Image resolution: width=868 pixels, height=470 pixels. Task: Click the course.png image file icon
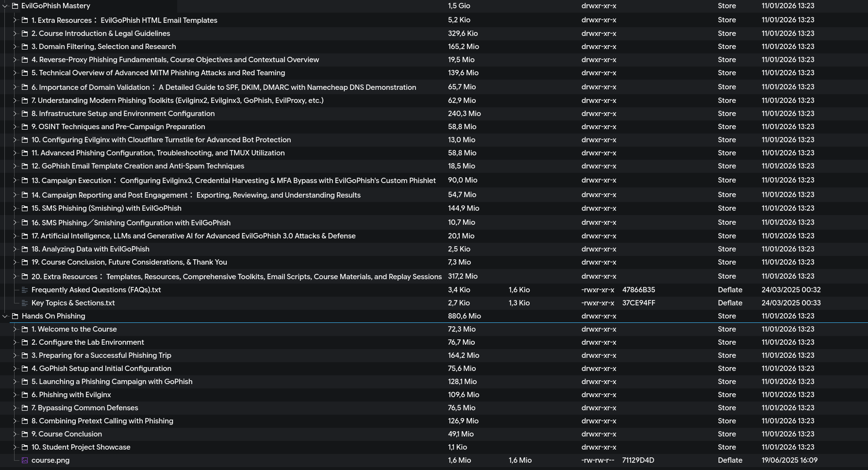(x=25, y=460)
